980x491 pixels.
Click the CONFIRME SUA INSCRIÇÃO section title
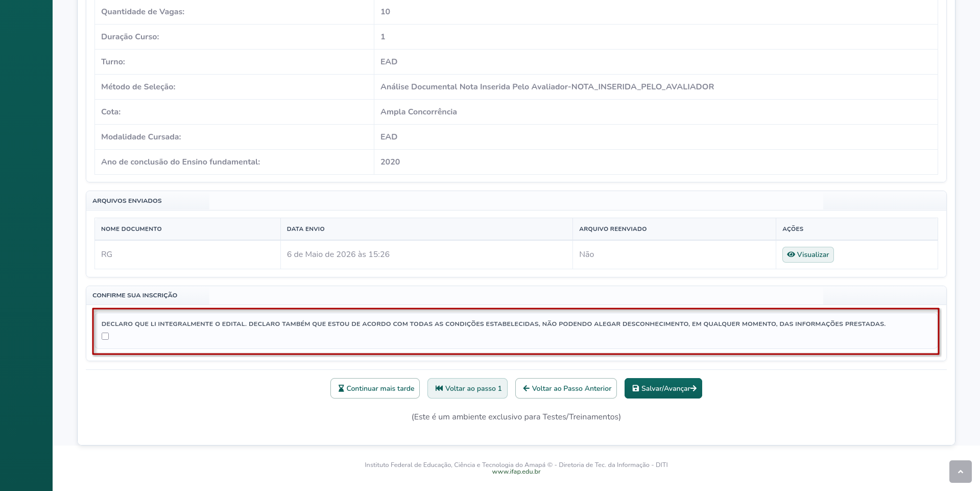point(135,295)
